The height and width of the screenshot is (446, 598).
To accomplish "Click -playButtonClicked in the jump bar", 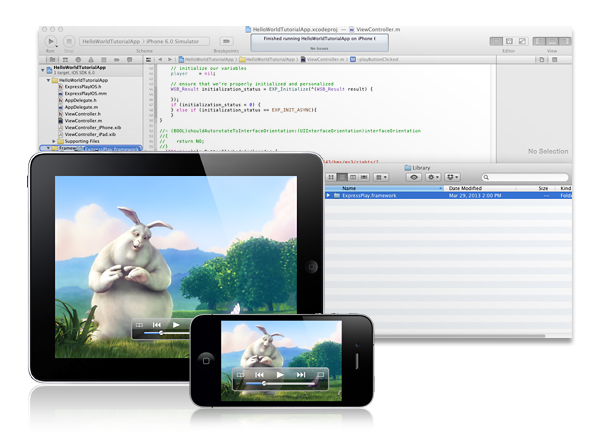I will pyautogui.click(x=374, y=60).
